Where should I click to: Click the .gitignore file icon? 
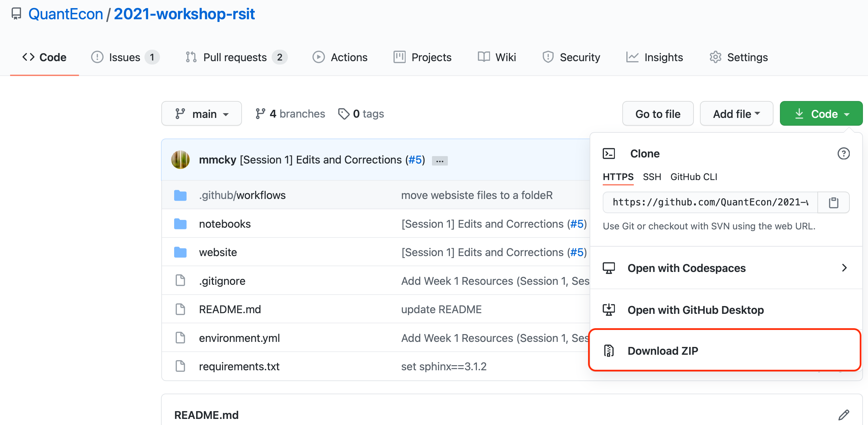pyautogui.click(x=180, y=280)
